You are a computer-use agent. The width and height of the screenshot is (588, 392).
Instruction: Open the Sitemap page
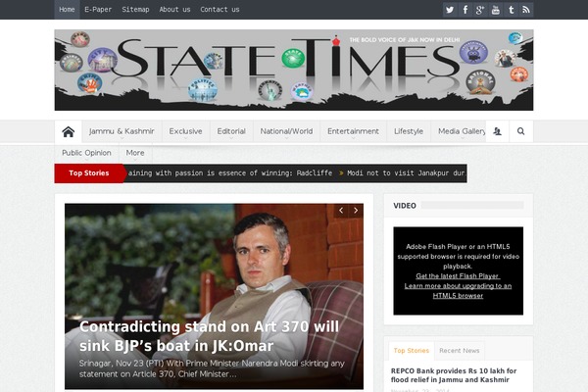pyautogui.click(x=135, y=10)
